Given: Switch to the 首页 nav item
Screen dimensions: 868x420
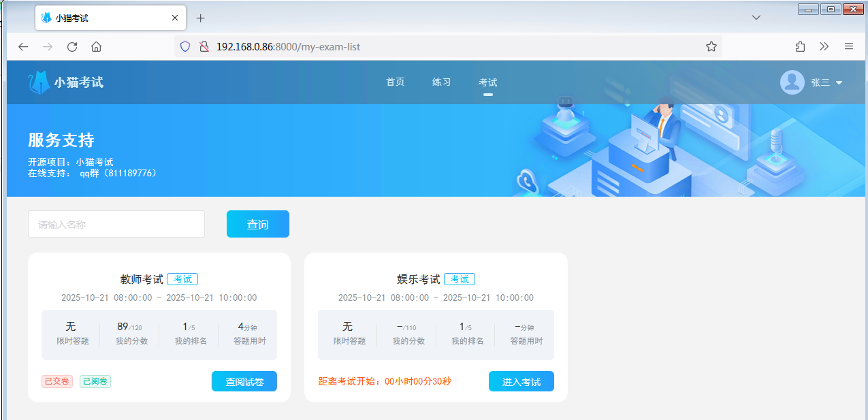Looking at the screenshot, I should coord(395,82).
